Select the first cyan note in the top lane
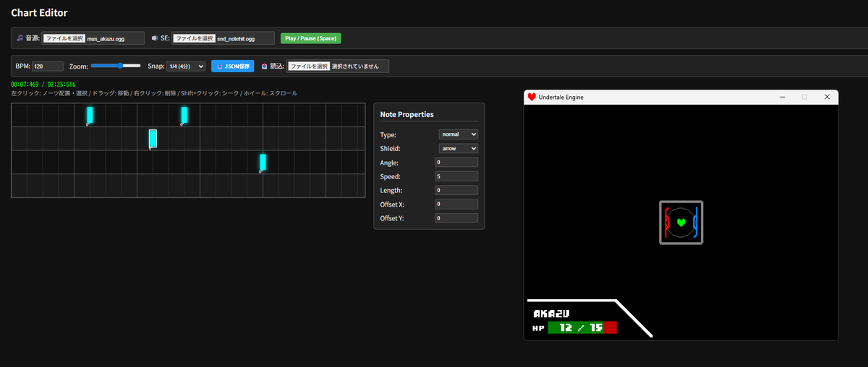The width and height of the screenshot is (868, 367). tap(90, 115)
